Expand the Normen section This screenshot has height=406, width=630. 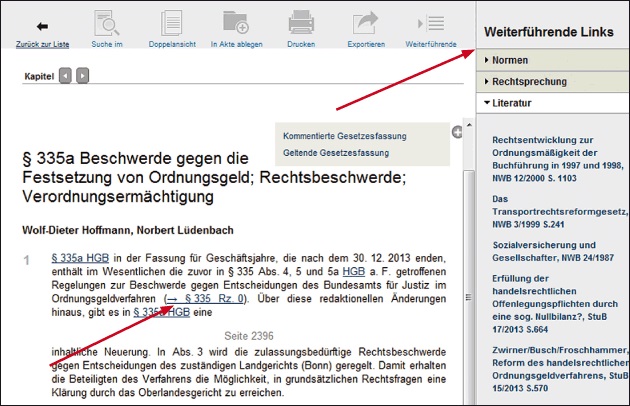[x=516, y=61]
